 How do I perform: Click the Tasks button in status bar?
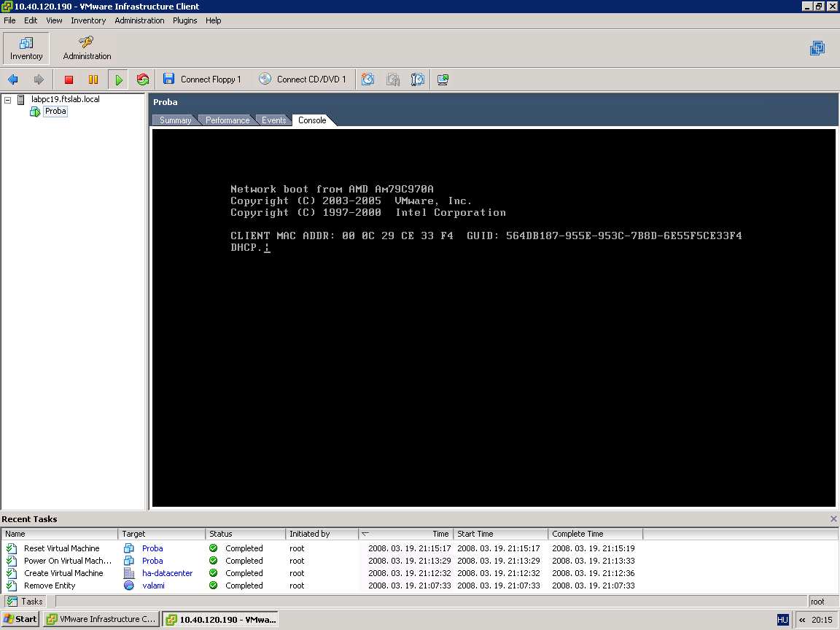[x=25, y=601]
